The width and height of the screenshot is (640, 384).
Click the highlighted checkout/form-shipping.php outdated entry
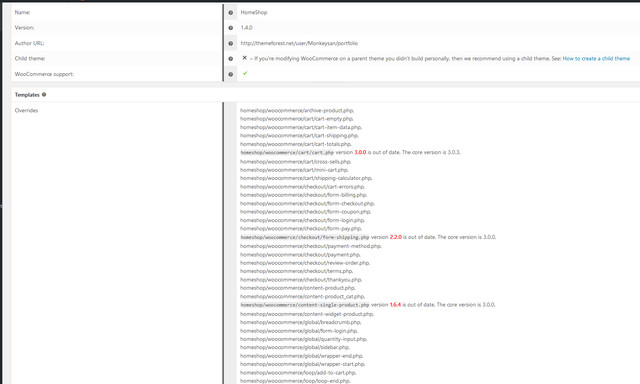point(305,237)
